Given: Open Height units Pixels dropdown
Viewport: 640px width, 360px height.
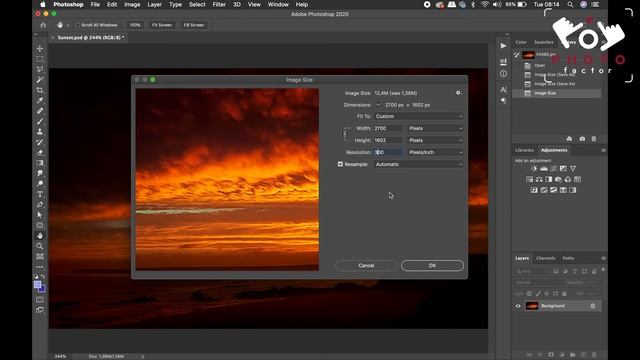Looking at the screenshot, I should [x=436, y=140].
